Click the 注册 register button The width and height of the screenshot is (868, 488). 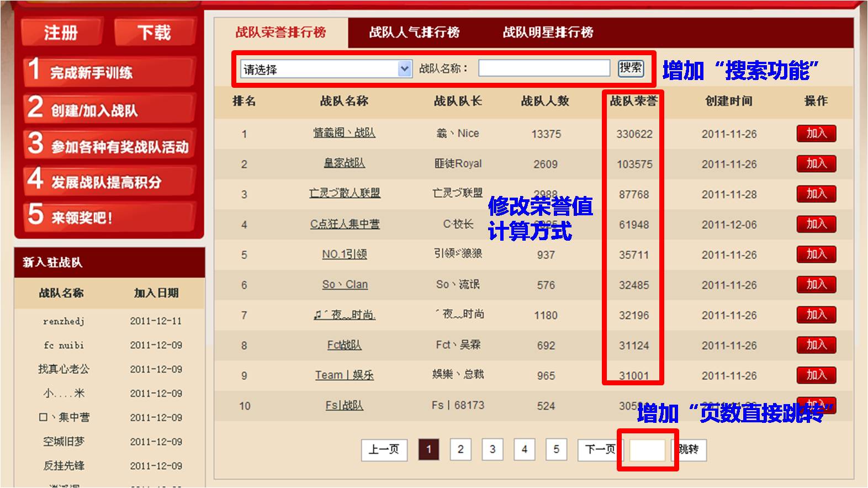pyautogui.click(x=61, y=33)
